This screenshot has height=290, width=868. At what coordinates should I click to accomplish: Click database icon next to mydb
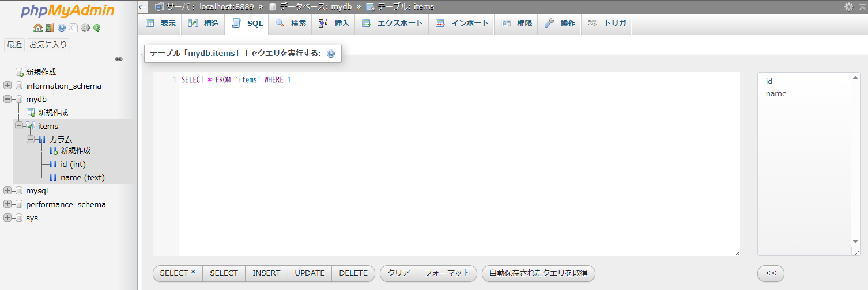[x=20, y=99]
